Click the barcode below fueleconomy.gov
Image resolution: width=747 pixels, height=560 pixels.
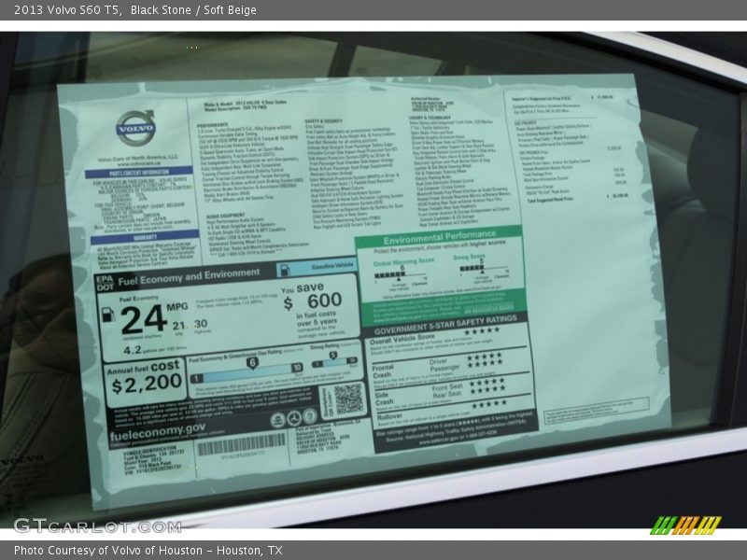click(x=241, y=445)
